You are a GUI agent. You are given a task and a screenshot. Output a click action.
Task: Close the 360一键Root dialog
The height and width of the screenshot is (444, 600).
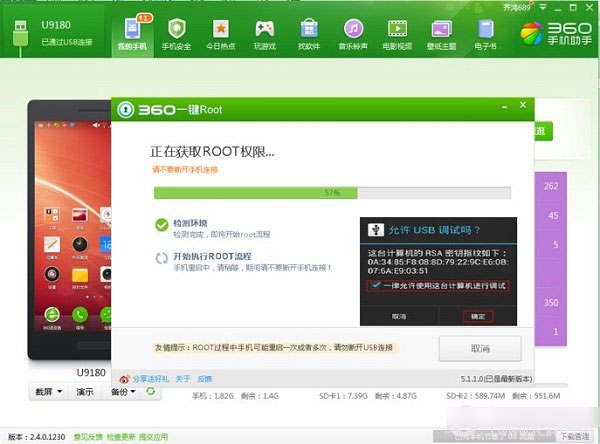tap(523, 105)
